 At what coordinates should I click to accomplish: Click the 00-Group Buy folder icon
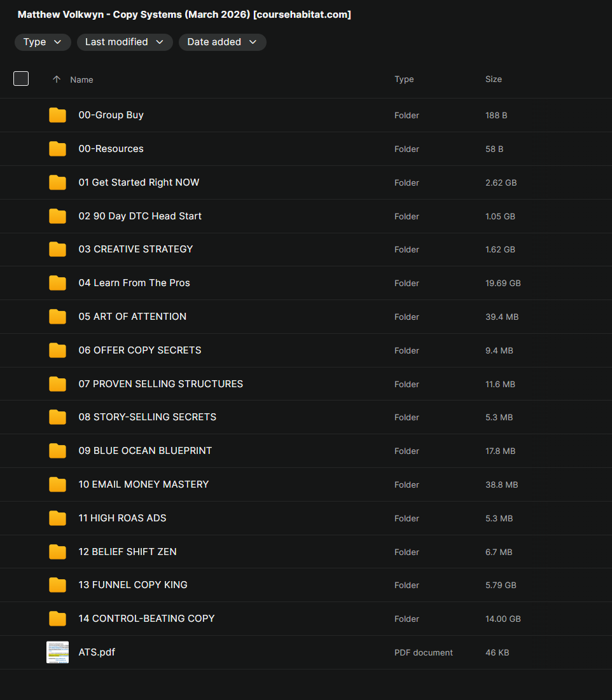(x=58, y=115)
